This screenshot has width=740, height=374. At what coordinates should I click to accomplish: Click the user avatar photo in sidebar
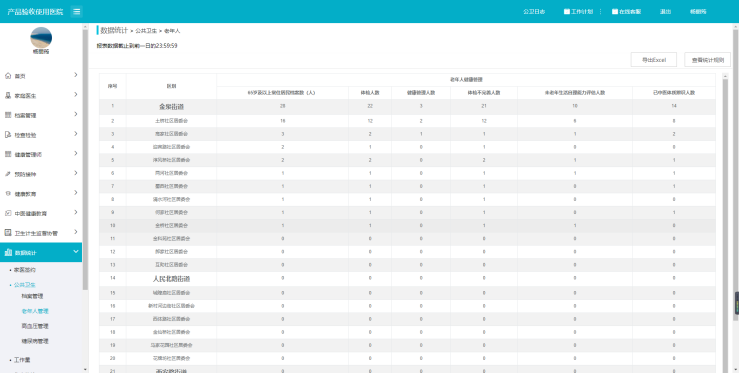coord(41,37)
